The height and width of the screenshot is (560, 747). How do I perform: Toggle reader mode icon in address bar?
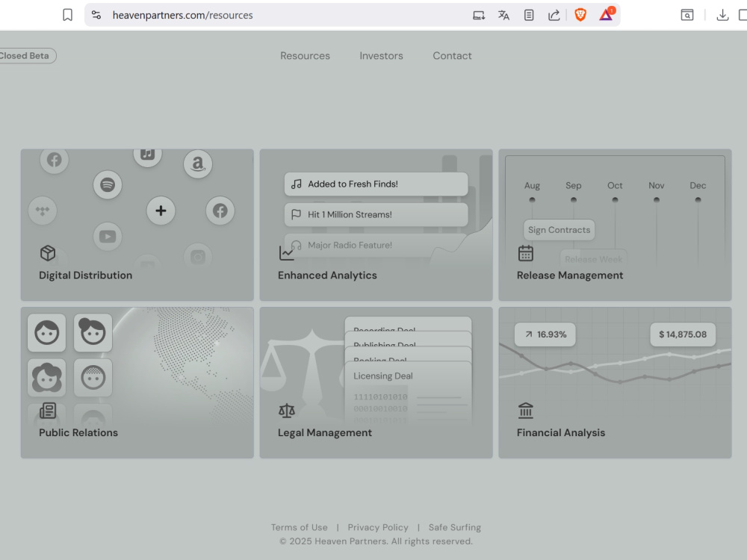(529, 15)
